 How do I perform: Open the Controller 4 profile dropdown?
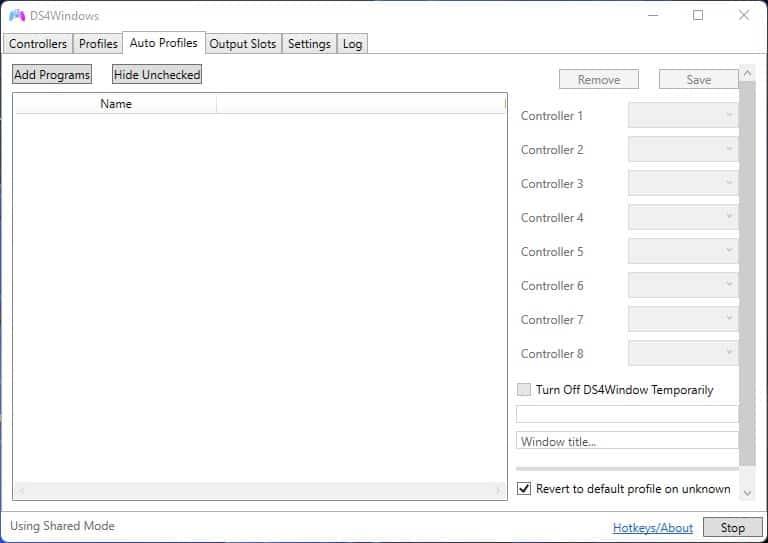683,217
